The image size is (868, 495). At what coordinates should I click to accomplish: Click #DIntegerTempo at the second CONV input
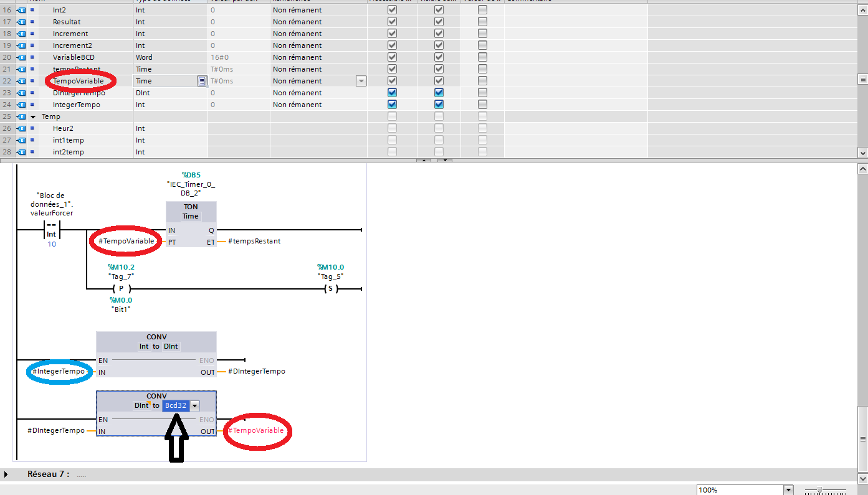tap(56, 431)
